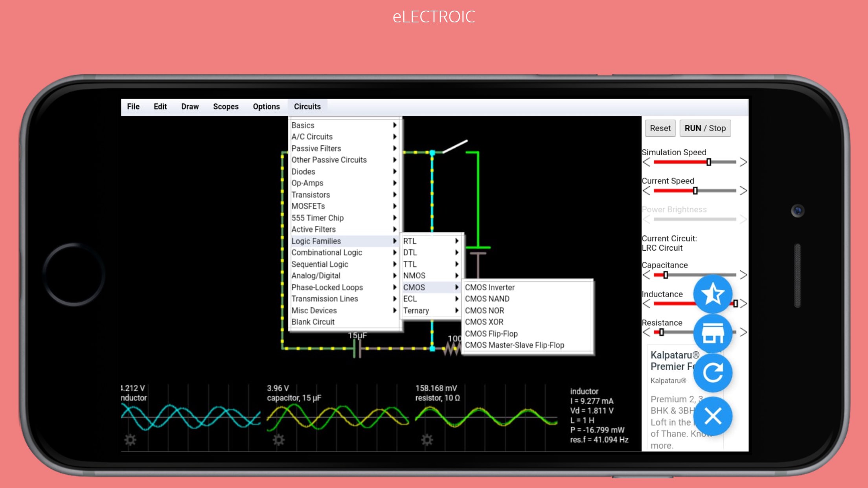
Task: Decrease Current Speed with left arrow
Action: (x=647, y=191)
